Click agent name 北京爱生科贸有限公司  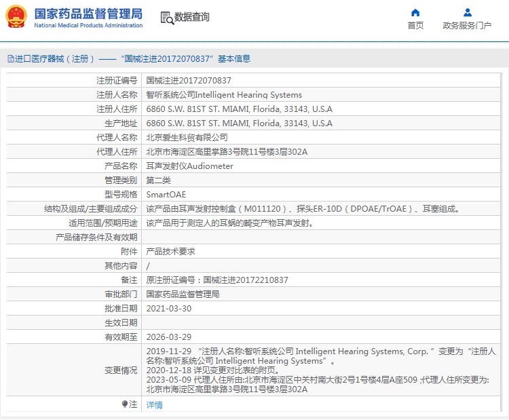182,137
